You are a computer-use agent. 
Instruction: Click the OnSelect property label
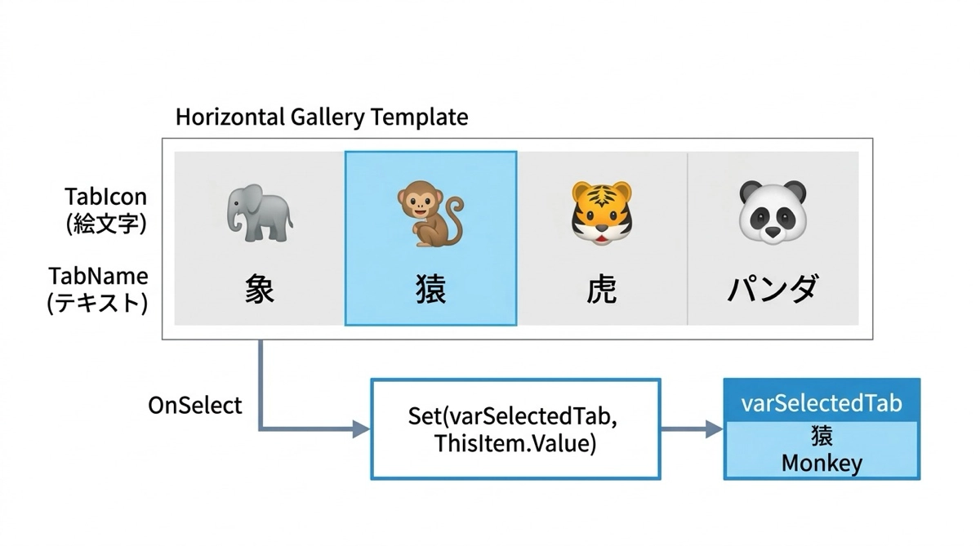tap(195, 405)
